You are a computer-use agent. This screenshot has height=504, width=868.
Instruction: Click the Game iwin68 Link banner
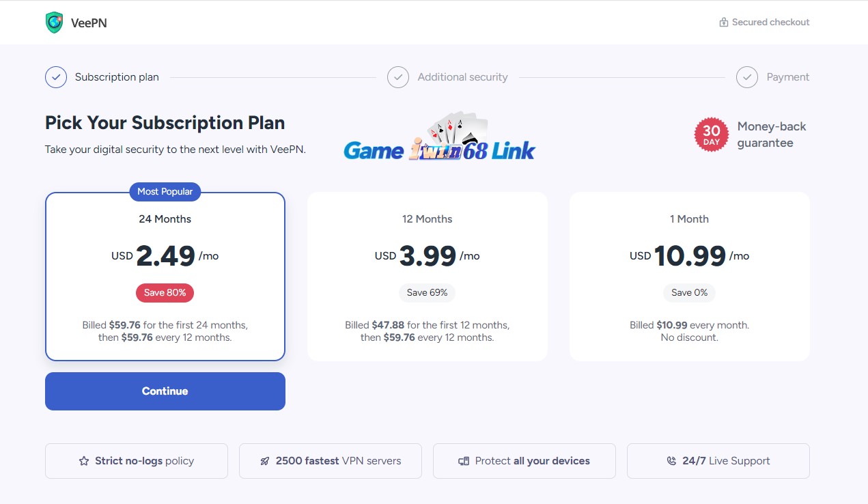tap(439, 140)
